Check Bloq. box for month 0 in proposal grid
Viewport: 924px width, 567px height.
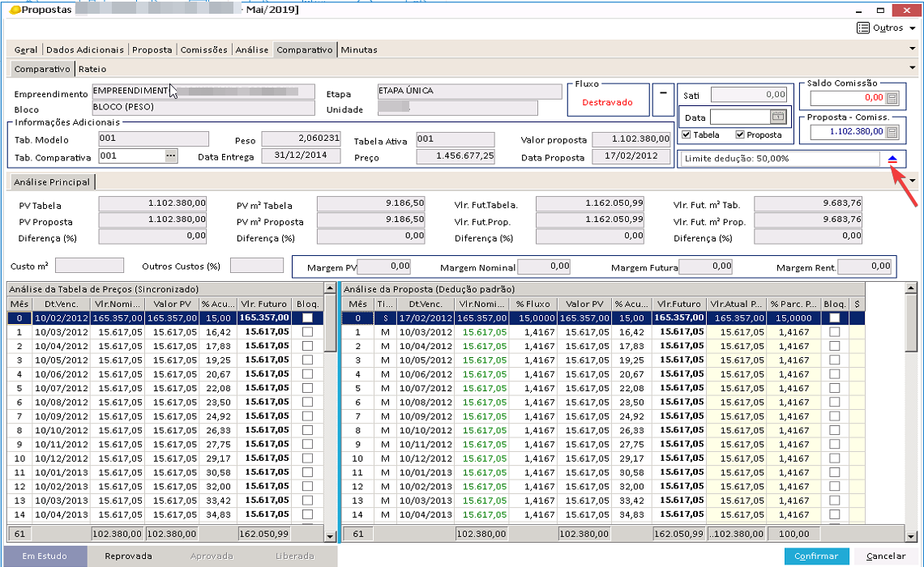[x=834, y=318]
